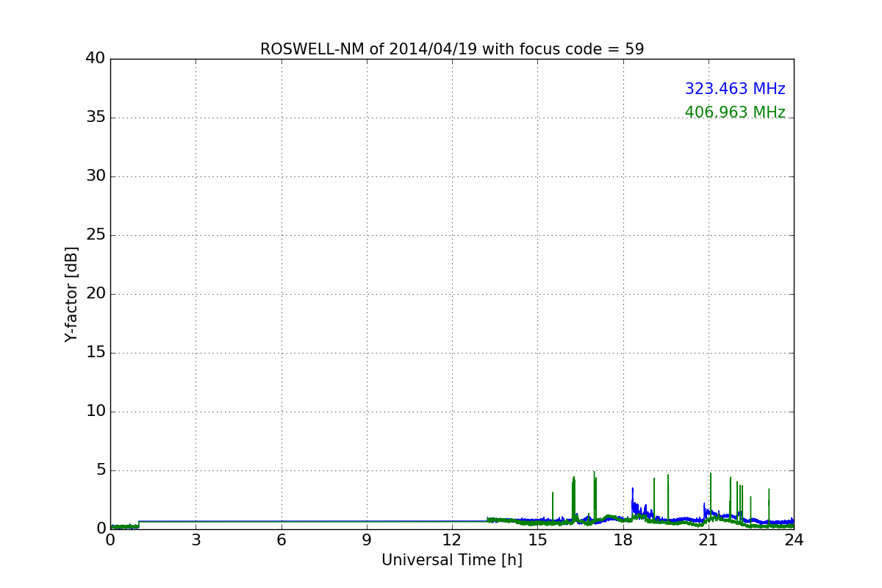Image resolution: width=882 pixels, height=588 pixels.
Task: Click the y-axis tick label 35
Action: tap(96, 118)
